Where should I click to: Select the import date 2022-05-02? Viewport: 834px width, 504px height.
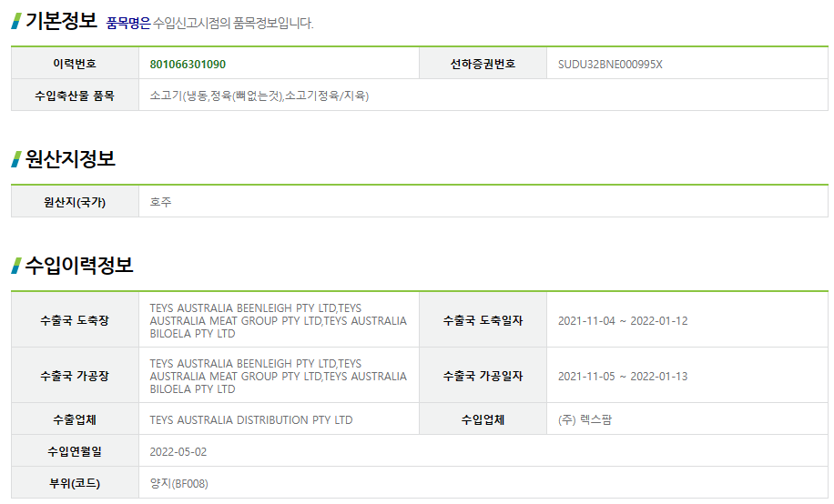pyautogui.click(x=178, y=452)
